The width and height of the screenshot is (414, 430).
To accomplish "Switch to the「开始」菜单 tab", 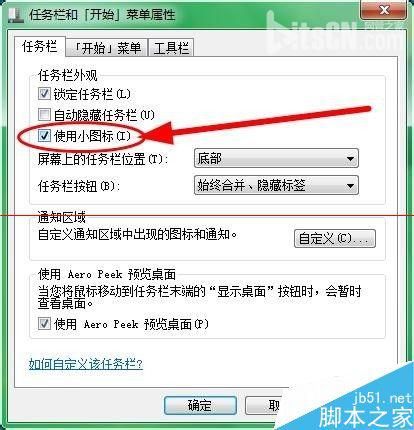I will tap(107, 48).
